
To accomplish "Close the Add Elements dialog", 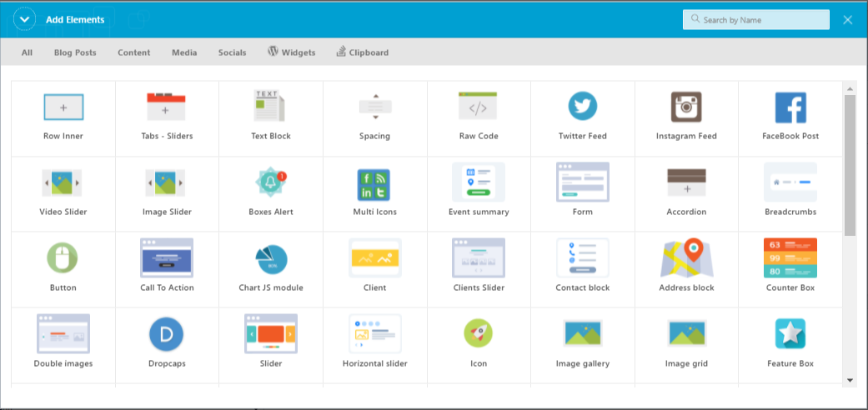I will point(847,20).
